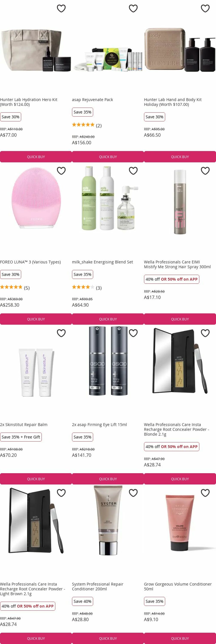Open Hunter Lab Hydration Hero Kit title link
This screenshot has height=644, width=216.
coord(29,102)
